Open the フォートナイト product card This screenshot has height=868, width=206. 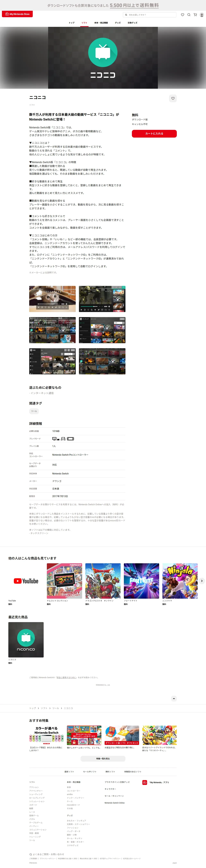pos(141,584)
